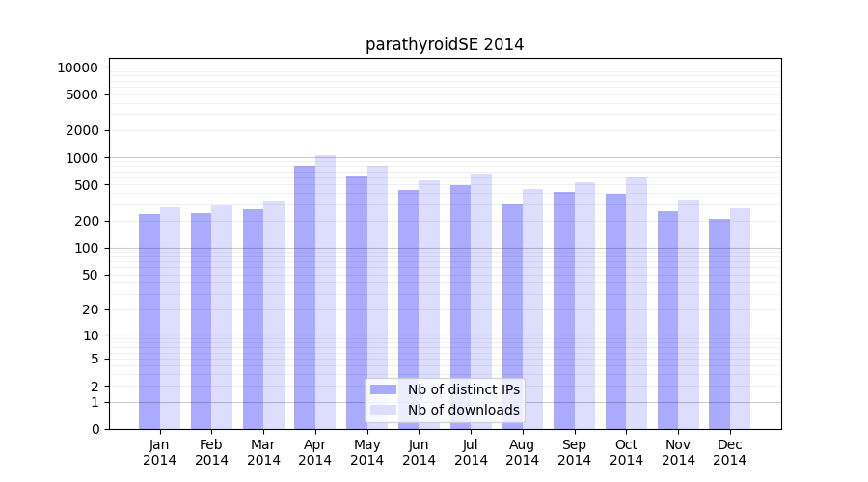This screenshot has height=482, width=868.
Task: Click the Jun 2014 x-axis label
Action: point(419,452)
